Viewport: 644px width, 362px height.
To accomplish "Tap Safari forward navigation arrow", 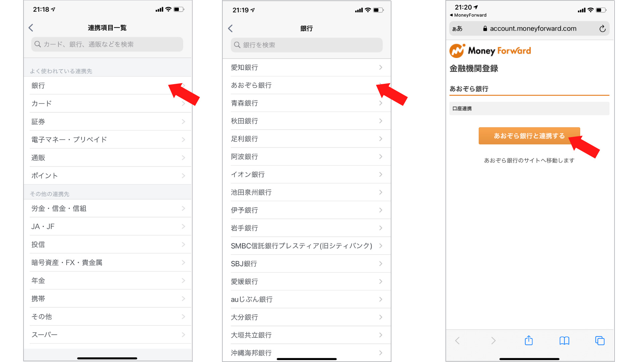I will tap(493, 341).
